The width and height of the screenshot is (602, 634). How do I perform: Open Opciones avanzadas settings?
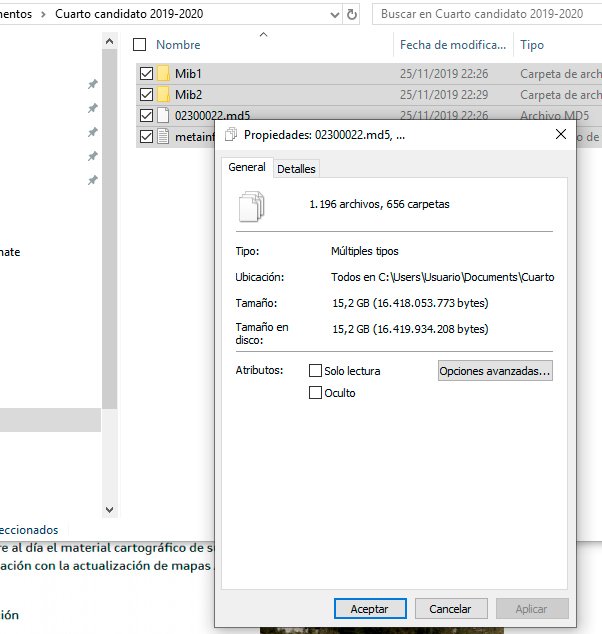[495, 371]
